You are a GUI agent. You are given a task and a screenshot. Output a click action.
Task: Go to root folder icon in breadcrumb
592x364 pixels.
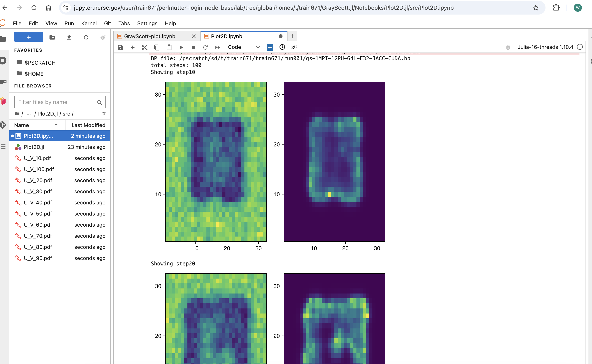[x=17, y=114]
